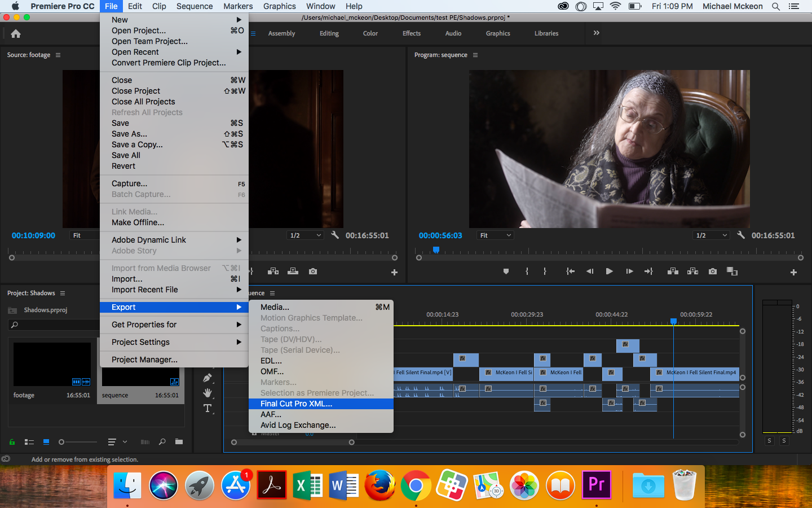Open Program monitor settings wrench
The image size is (812, 508).
coord(741,235)
